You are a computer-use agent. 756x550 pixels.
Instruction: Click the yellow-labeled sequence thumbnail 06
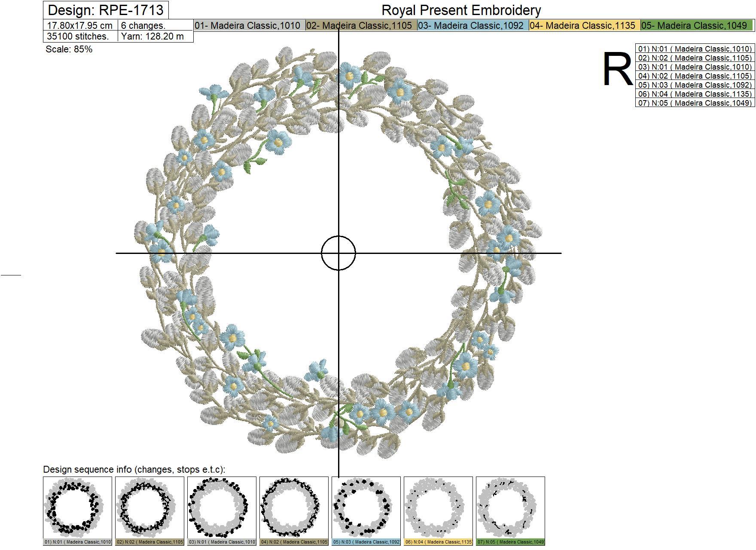click(438, 508)
